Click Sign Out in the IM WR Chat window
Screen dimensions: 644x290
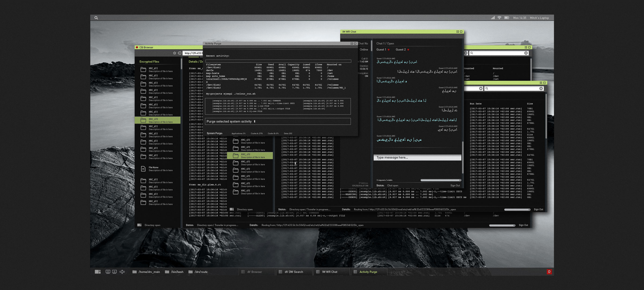coord(455,186)
